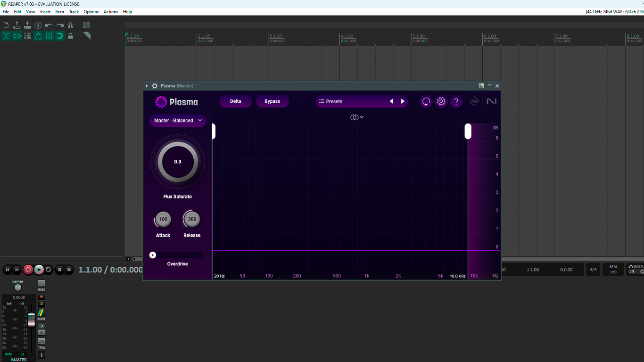Click the open project upload-arrow icon
This screenshot has height=362, width=644.
tap(17, 25)
